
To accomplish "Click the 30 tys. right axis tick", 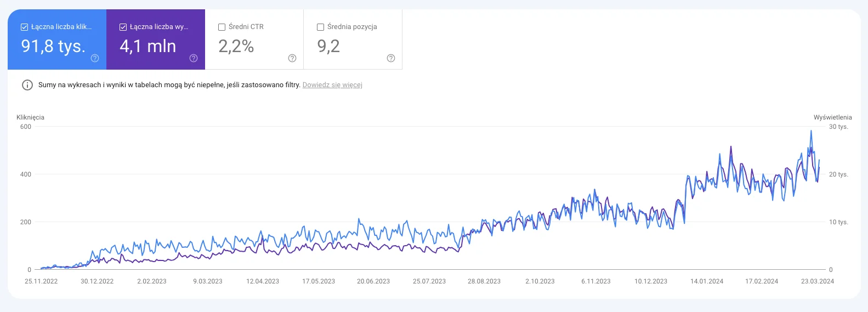I will point(838,127).
